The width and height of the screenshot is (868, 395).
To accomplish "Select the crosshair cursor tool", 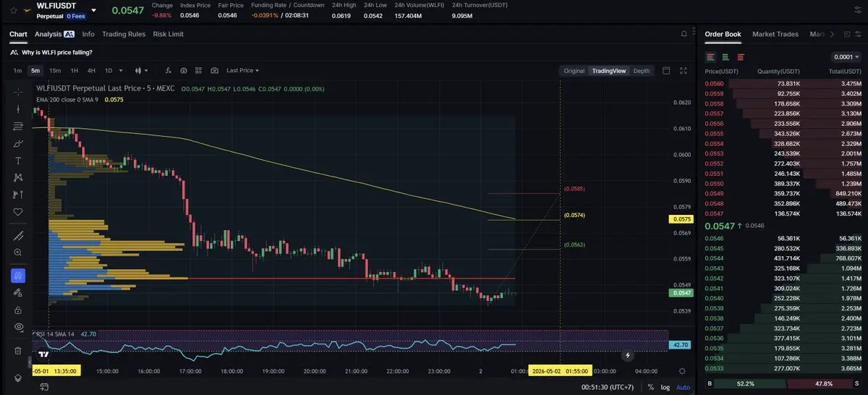I will pyautogui.click(x=18, y=91).
